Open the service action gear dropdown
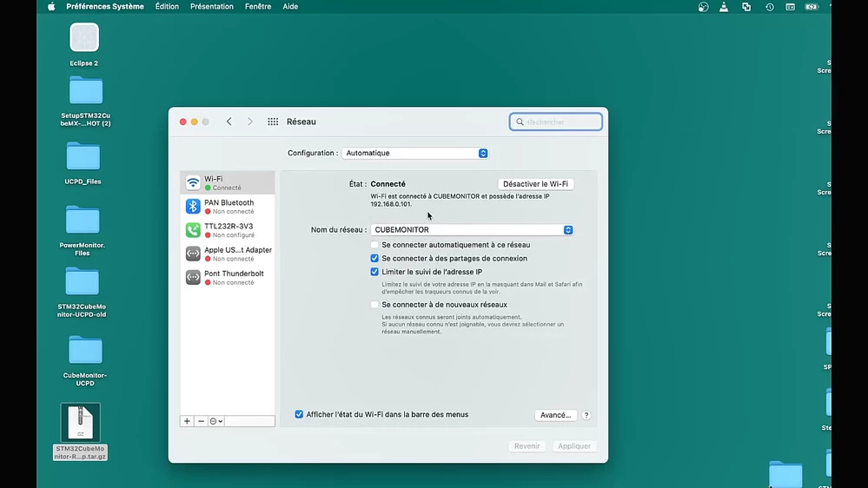This screenshot has width=868, height=488. pos(215,421)
